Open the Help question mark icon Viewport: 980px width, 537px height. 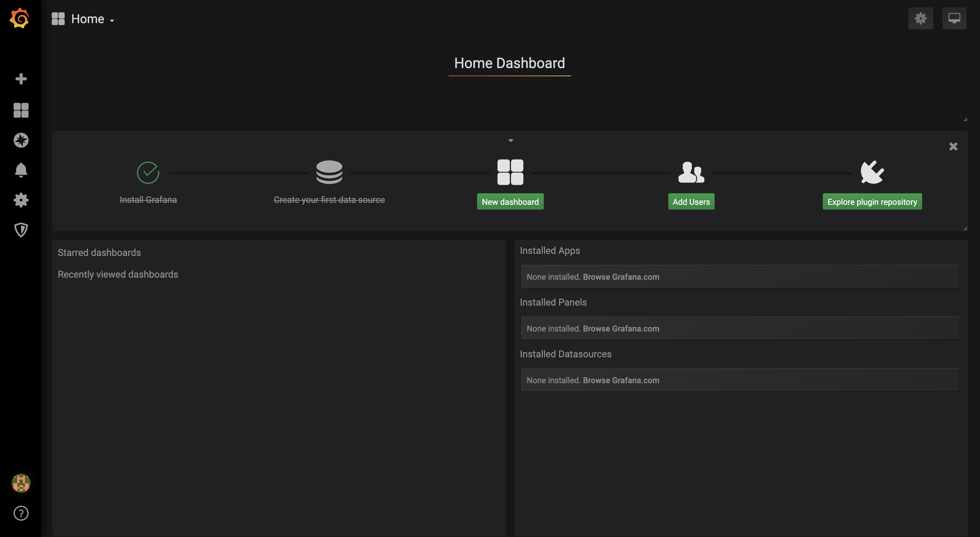(21, 513)
